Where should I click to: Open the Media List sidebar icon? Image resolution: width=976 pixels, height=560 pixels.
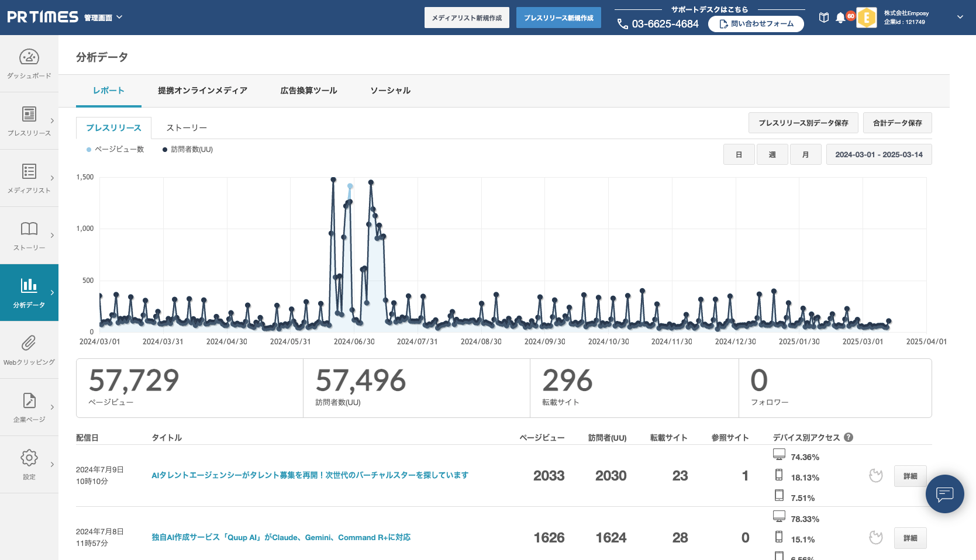(x=29, y=172)
